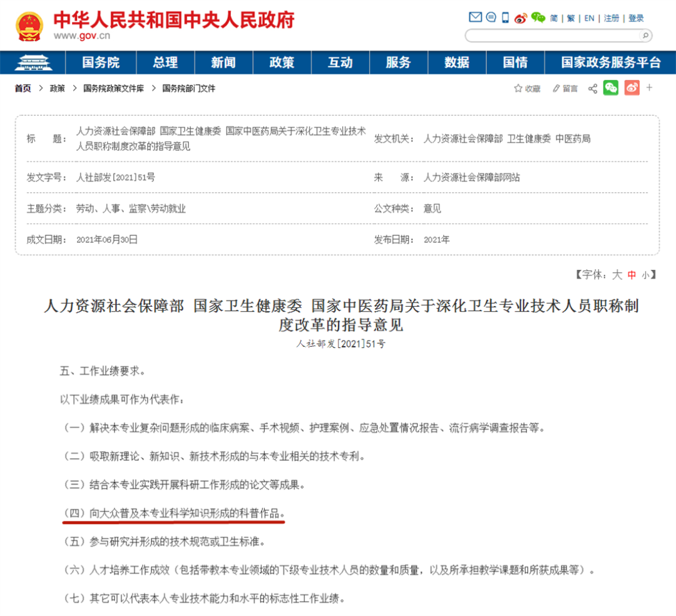Share via red Weibo share button
This screenshot has width=676, height=616.
[632, 88]
